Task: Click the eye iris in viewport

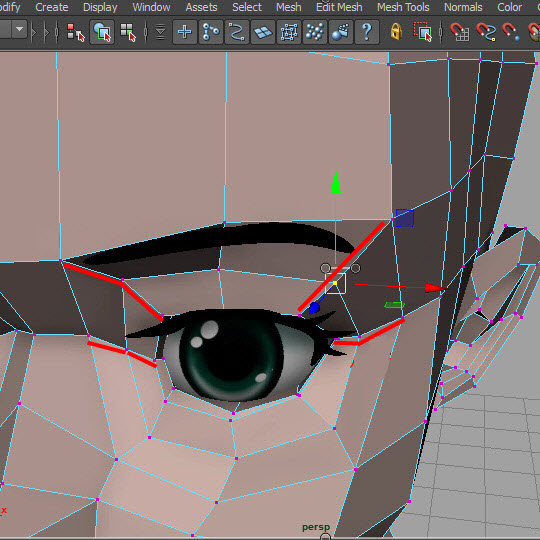Action: point(231,356)
